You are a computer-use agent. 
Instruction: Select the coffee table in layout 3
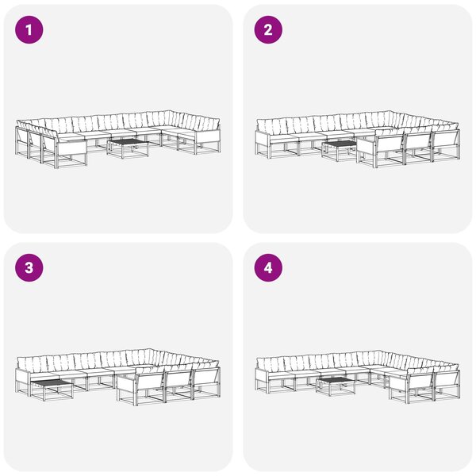(52, 390)
